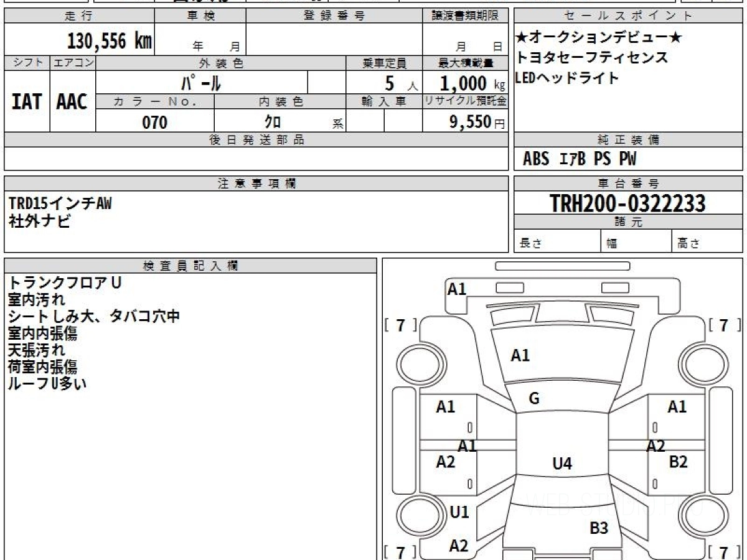Click the 検査員記入欄 section header

tap(190, 266)
